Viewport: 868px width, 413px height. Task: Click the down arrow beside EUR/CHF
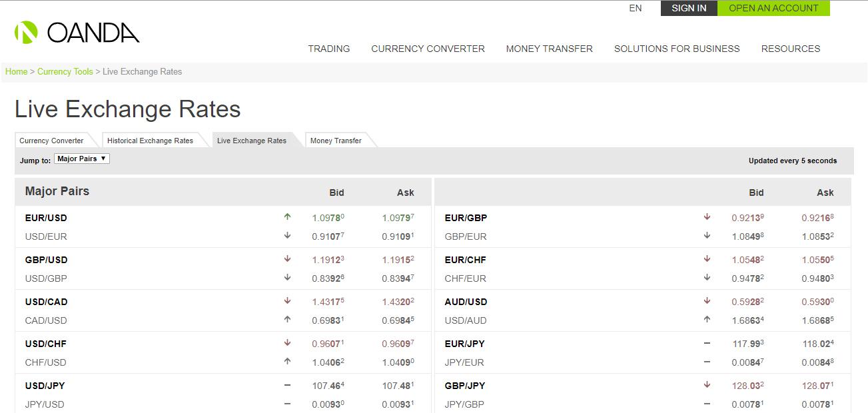pos(707,258)
